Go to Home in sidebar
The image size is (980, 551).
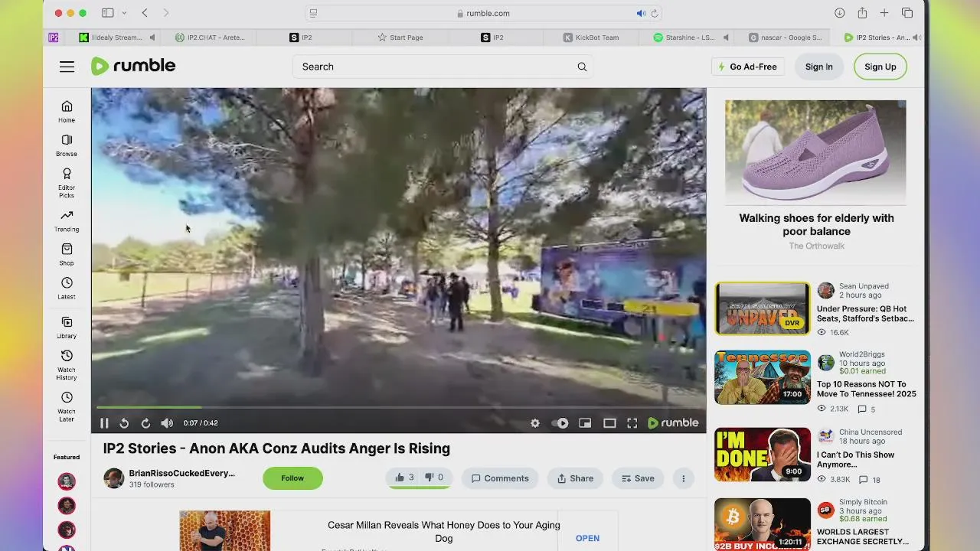(67, 111)
